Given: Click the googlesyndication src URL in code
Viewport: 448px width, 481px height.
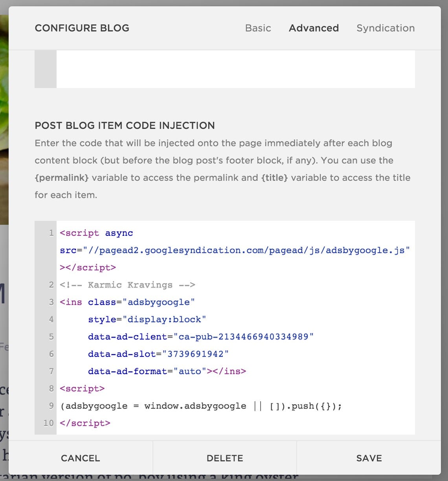Looking at the screenshot, I should tap(246, 250).
